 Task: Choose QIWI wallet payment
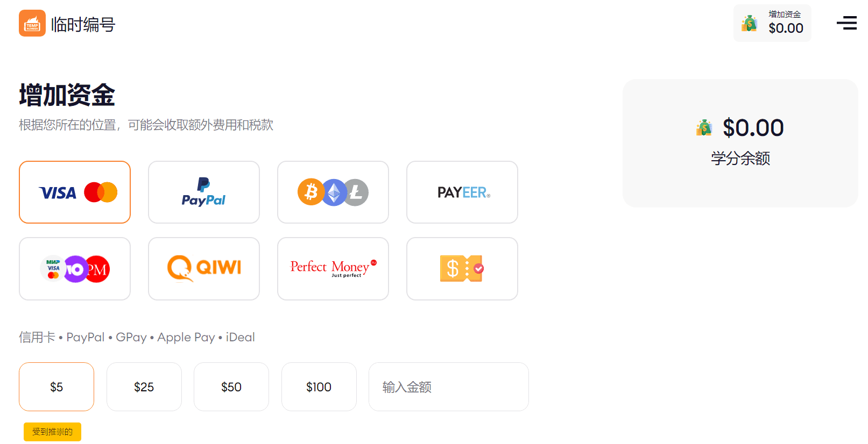tap(204, 269)
